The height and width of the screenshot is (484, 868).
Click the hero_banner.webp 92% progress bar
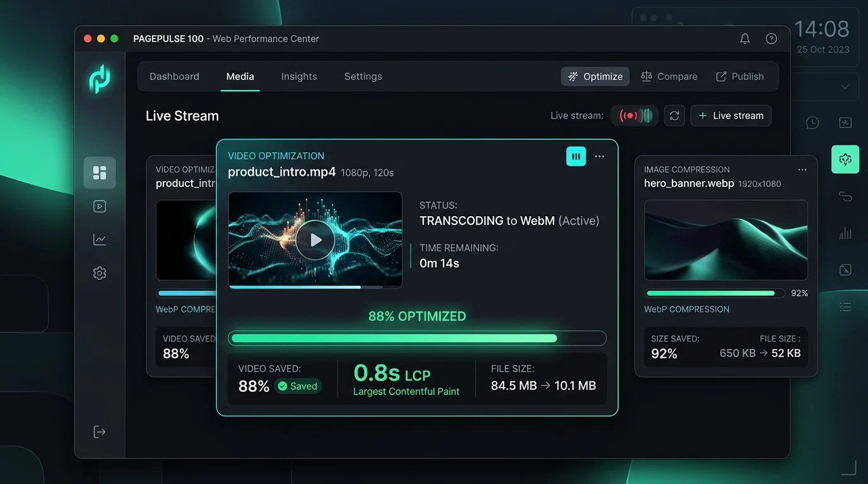(x=715, y=293)
